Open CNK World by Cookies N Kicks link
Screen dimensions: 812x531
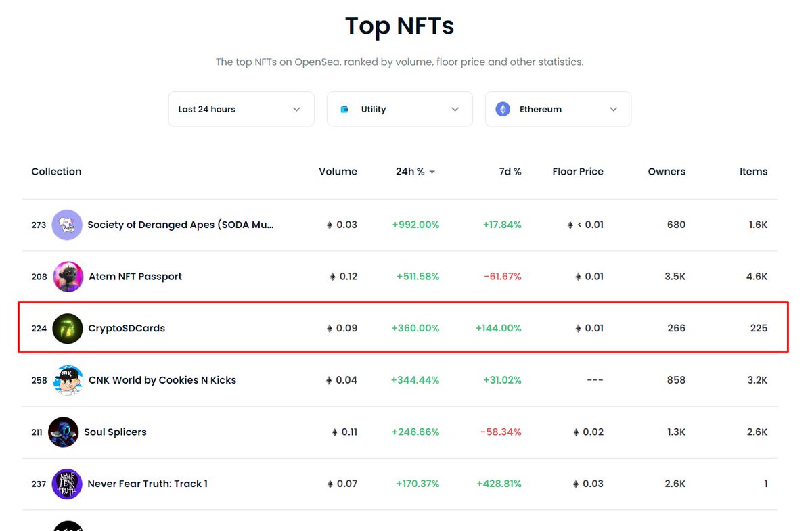point(162,380)
